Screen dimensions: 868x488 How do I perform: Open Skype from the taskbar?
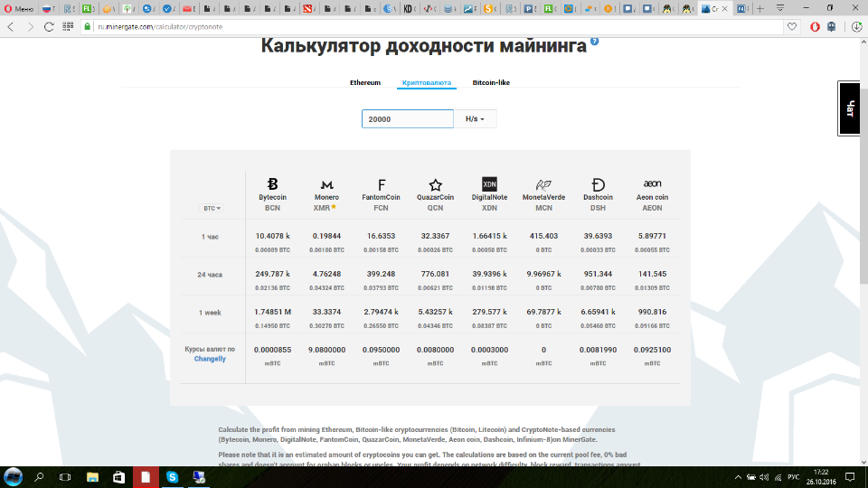[x=172, y=477]
